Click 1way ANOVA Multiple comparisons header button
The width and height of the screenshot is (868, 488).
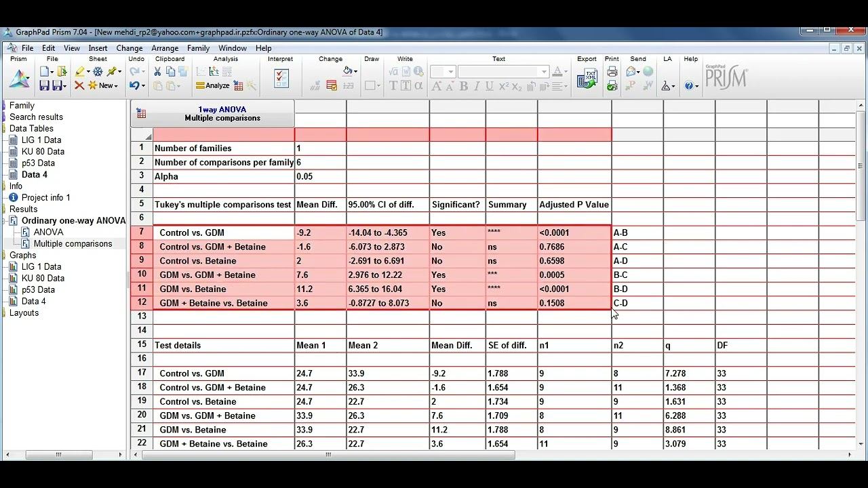pos(212,113)
